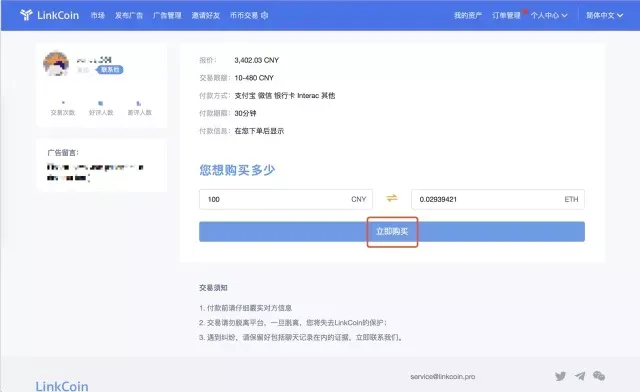The height and width of the screenshot is (392, 640).
Task: Click the 您想购买多少 heading
Action: click(x=237, y=170)
